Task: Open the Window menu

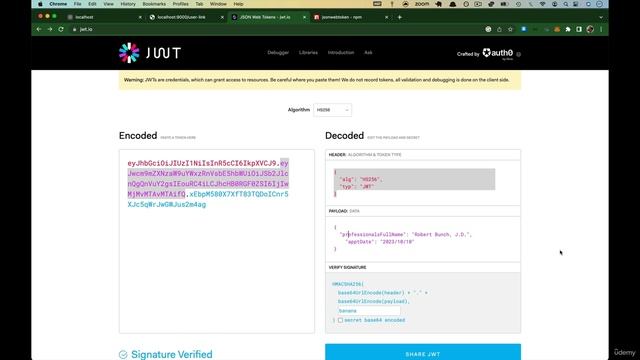Action: (218, 4)
